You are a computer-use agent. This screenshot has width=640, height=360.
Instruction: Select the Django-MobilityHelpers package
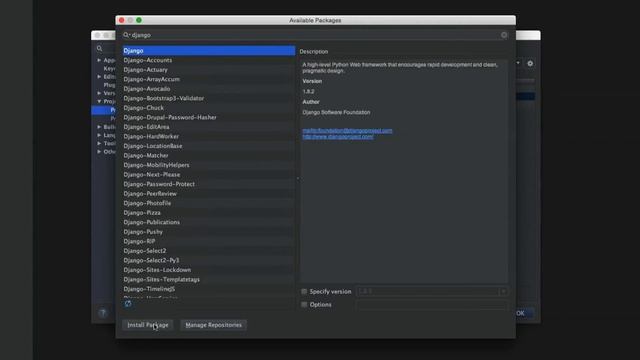pyautogui.click(x=209, y=165)
